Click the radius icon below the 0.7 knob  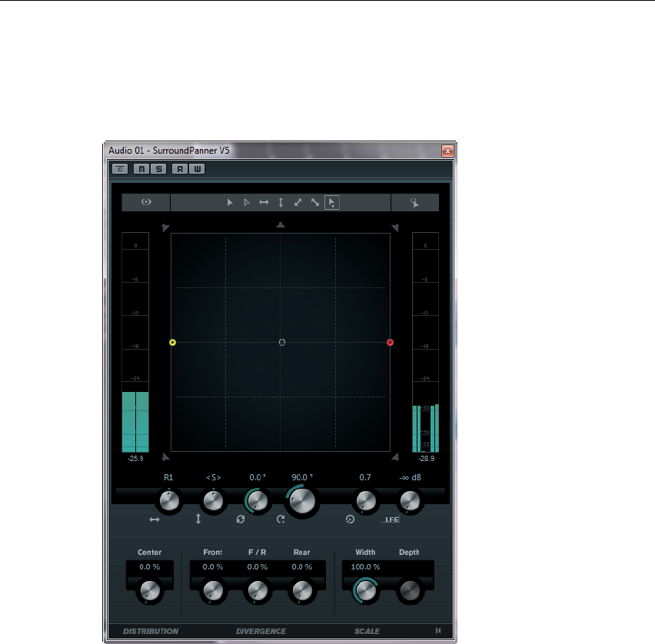coord(350,520)
